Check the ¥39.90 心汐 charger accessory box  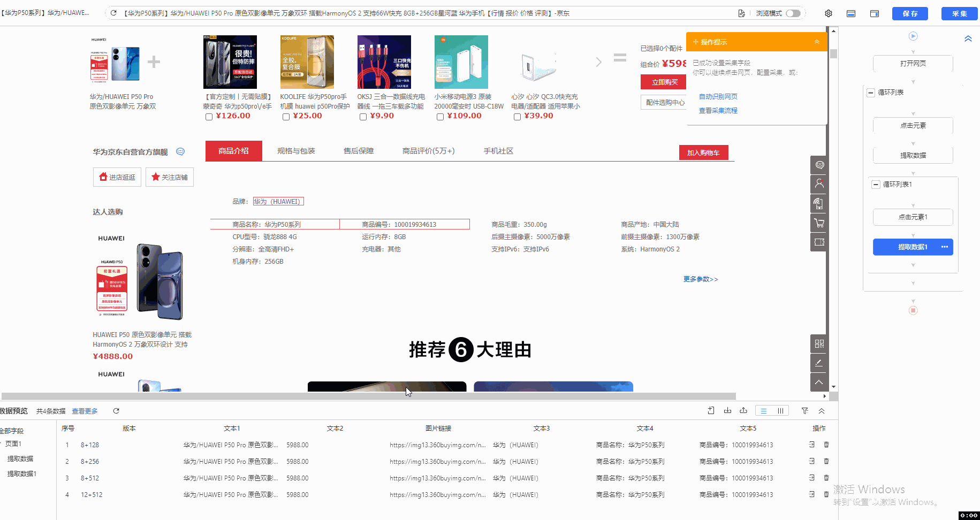point(517,117)
